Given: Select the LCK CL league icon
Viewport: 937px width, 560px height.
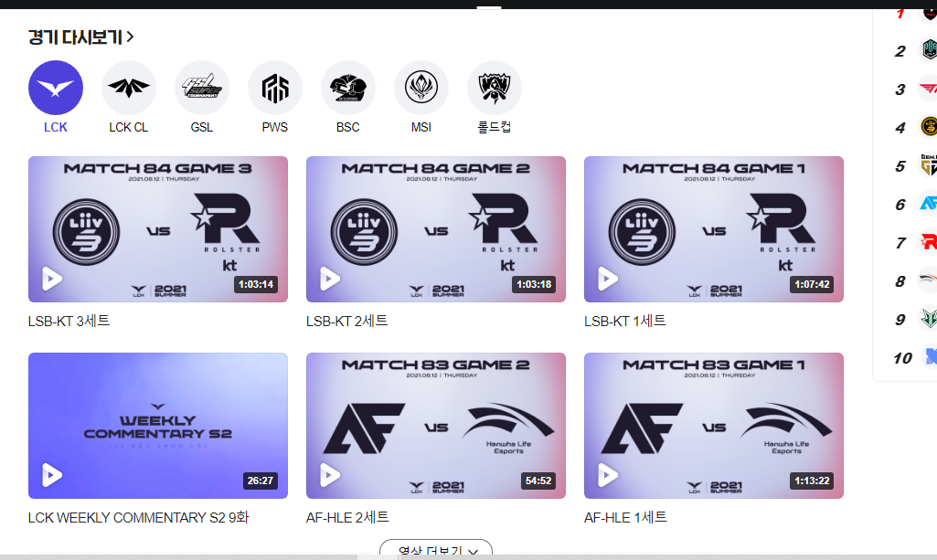Looking at the screenshot, I should [129, 88].
